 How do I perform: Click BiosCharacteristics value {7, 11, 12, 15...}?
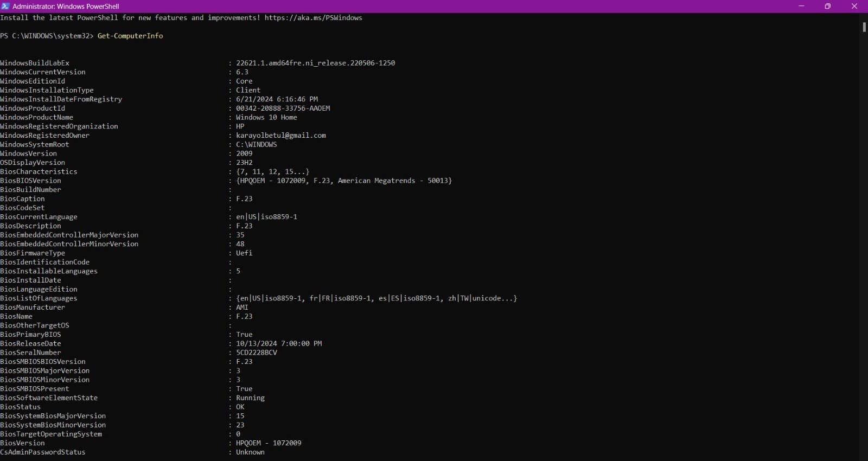tap(272, 171)
